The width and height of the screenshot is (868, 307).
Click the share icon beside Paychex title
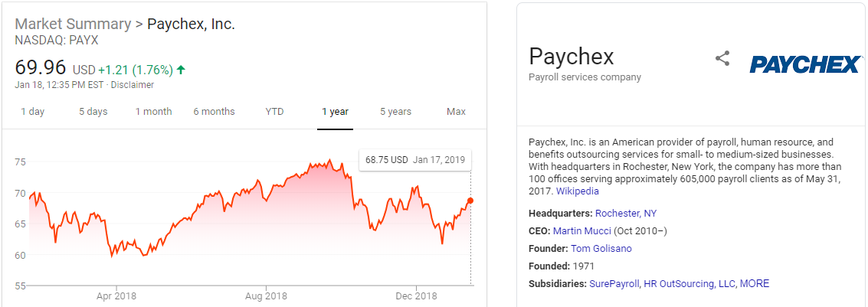tap(722, 58)
